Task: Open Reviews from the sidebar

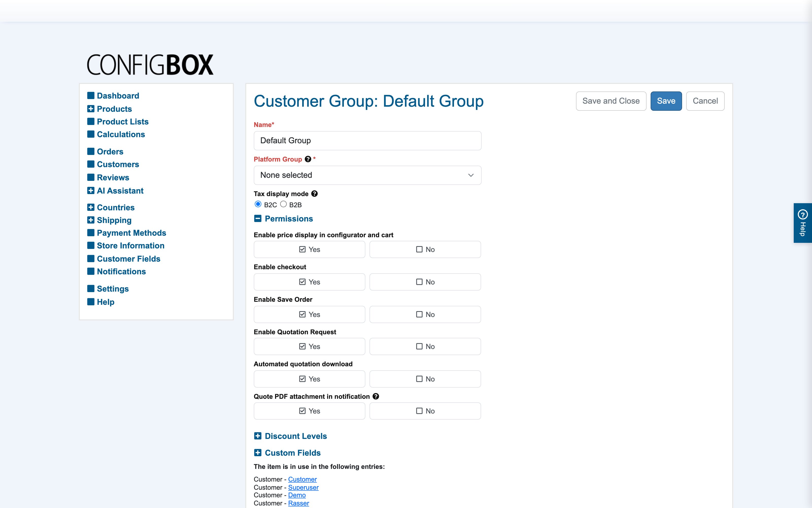Action: [113, 177]
